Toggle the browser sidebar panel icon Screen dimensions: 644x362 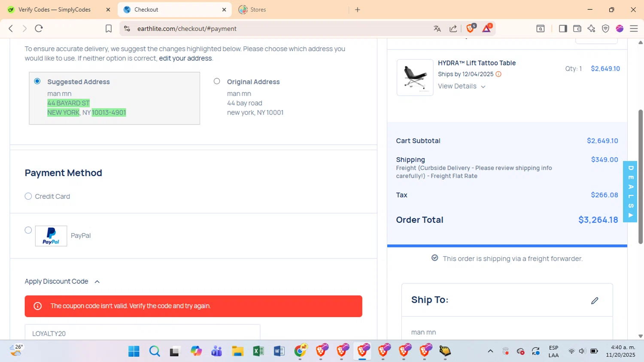pos(563,28)
